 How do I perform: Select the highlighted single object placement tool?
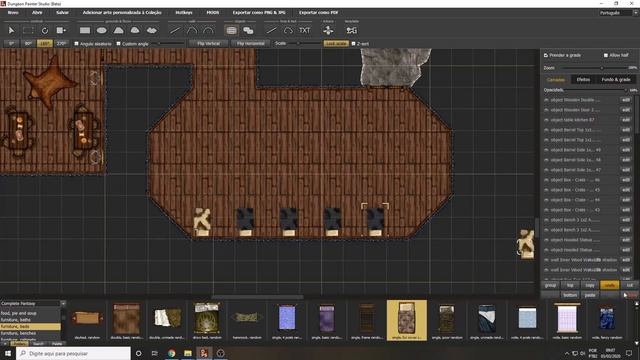pos(231,31)
